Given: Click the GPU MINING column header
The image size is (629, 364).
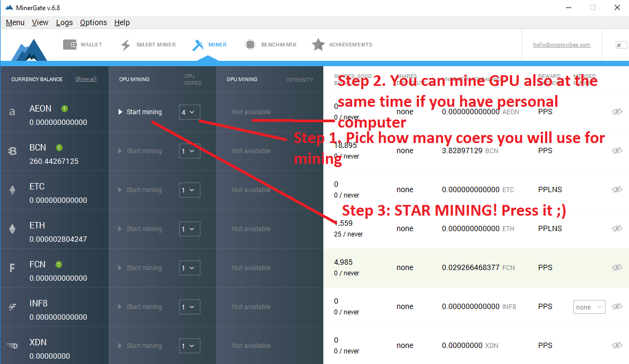Looking at the screenshot, I should (242, 80).
